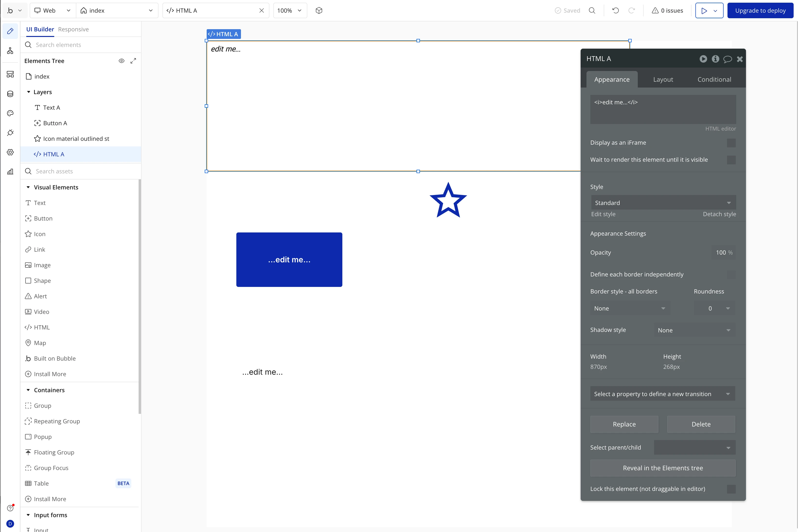This screenshot has width=798, height=532.
Task: Enable Display as an iFrame checkbox
Action: 731,143
